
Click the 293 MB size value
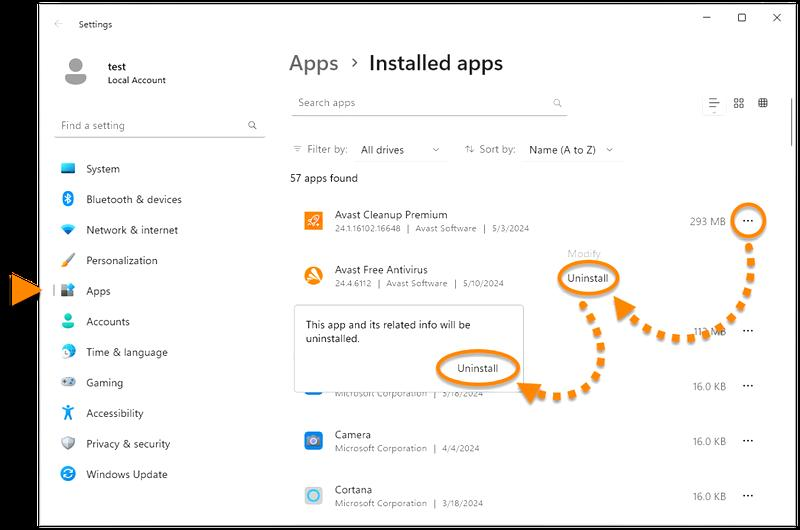click(x=707, y=221)
